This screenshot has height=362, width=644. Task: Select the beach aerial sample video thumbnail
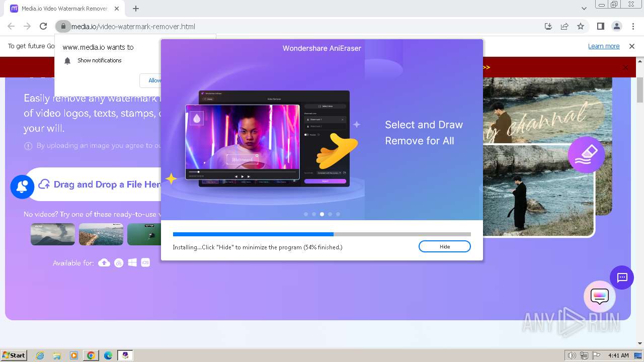point(101,234)
